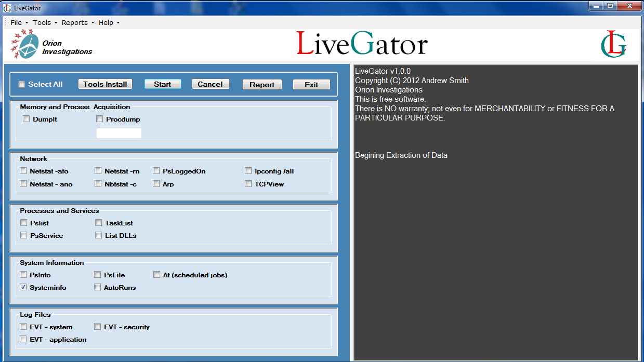Enable the Arp checkbox
644x362 pixels.
click(x=156, y=184)
